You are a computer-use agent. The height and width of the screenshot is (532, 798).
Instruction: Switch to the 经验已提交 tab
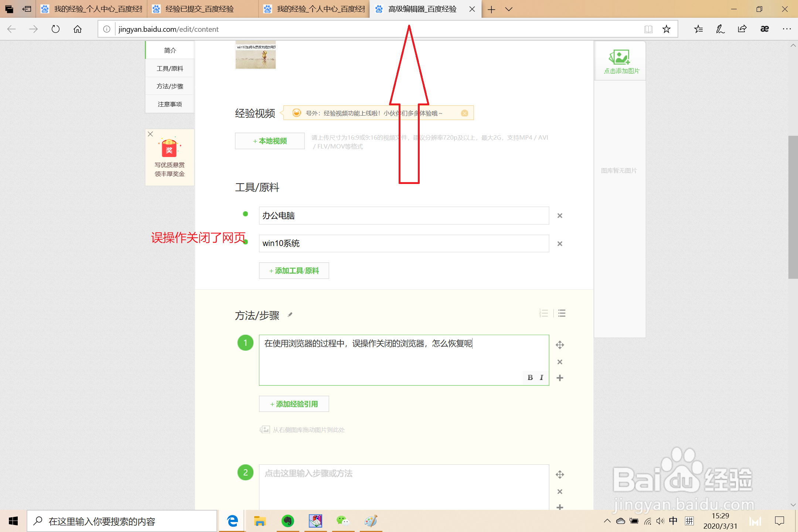click(201, 9)
